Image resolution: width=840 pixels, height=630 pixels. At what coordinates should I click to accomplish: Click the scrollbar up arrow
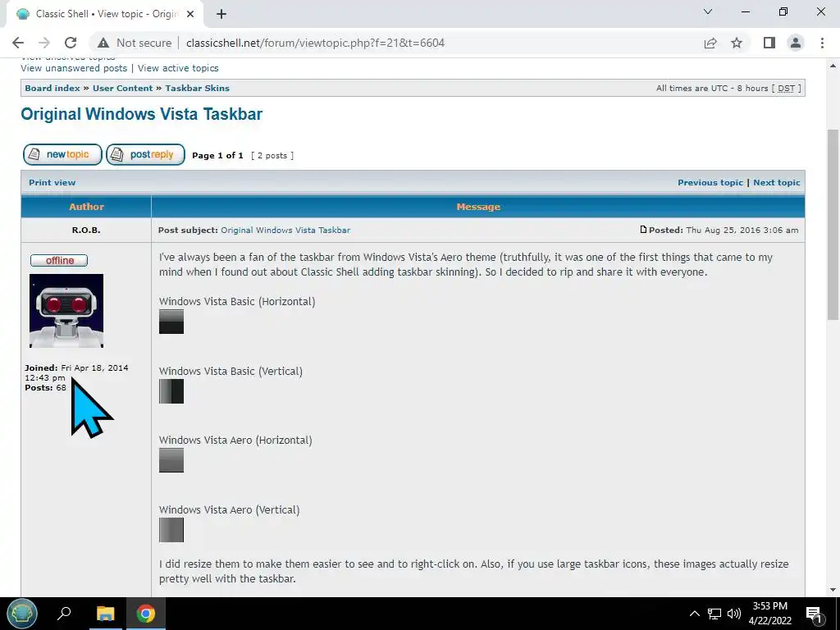[833, 66]
